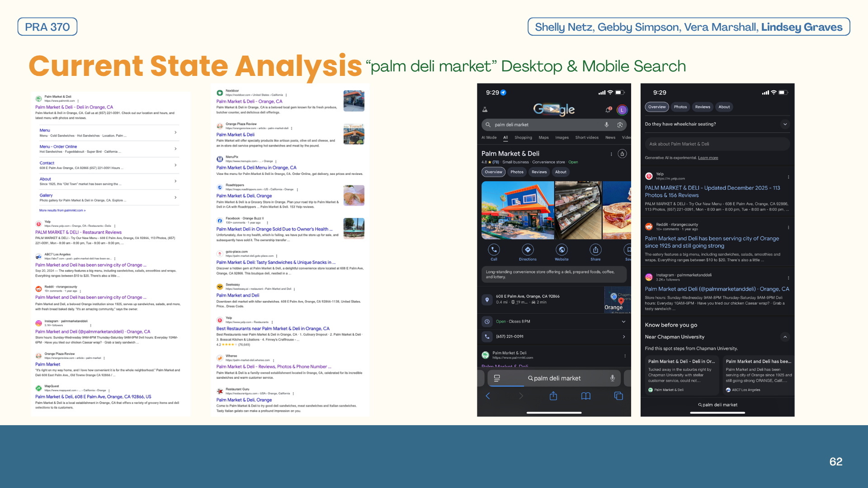The height and width of the screenshot is (488, 868).
Task: Tap the page menu icon in Safari address bar
Action: pyautogui.click(x=497, y=378)
